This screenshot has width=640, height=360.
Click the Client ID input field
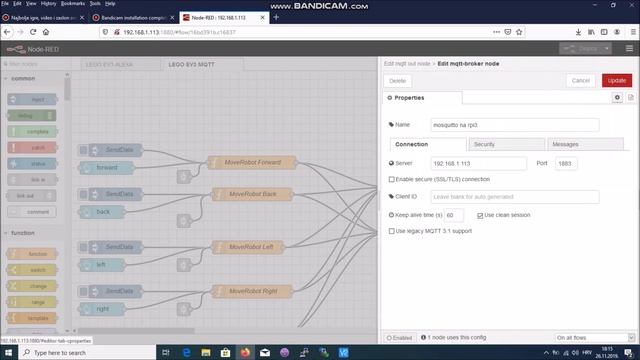[515, 197]
